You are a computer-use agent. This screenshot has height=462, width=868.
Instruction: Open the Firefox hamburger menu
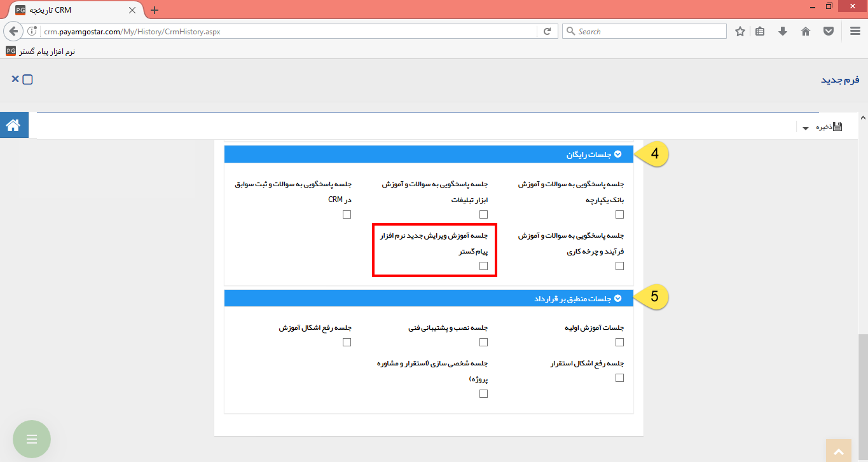[x=855, y=31]
